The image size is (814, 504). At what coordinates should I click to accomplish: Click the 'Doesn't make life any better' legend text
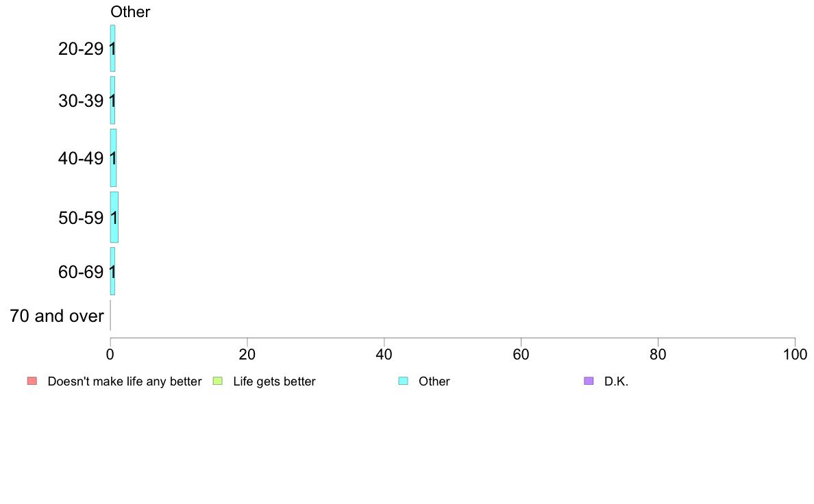pos(125,381)
